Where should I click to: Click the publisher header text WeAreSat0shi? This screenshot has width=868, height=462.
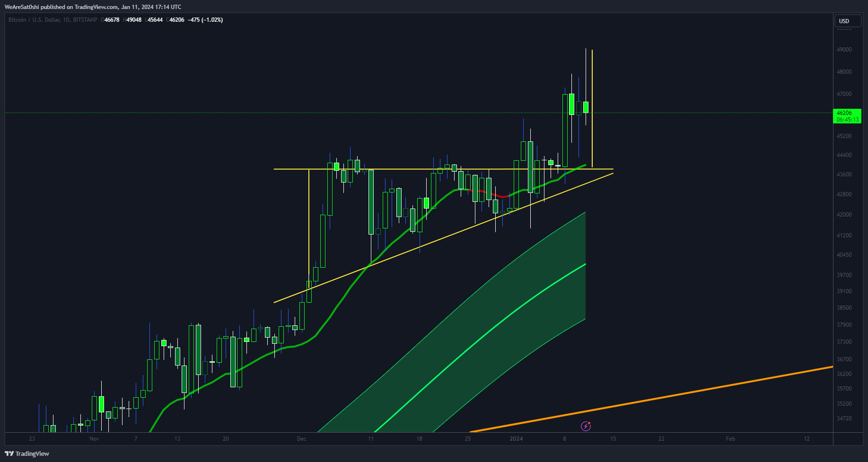tap(22, 7)
